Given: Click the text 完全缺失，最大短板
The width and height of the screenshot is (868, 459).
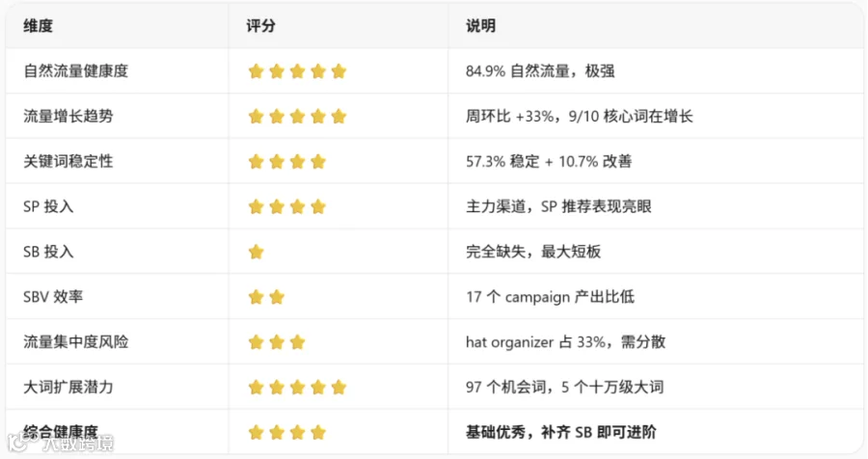Looking at the screenshot, I should point(533,252).
